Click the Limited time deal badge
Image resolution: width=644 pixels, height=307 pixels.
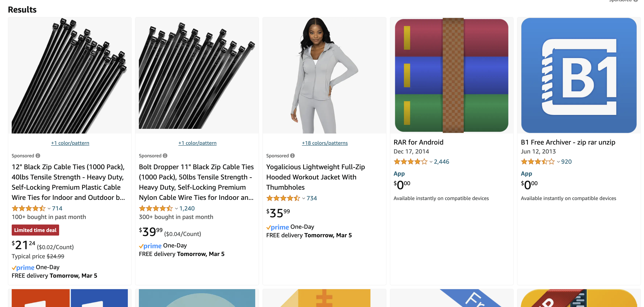click(x=35, y=230)
